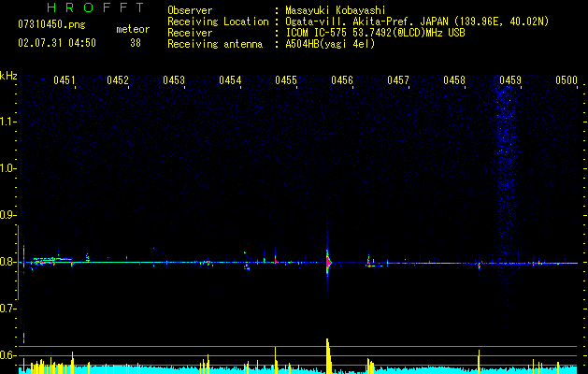Select the file name 07310450.png

(x=51, y=25)
